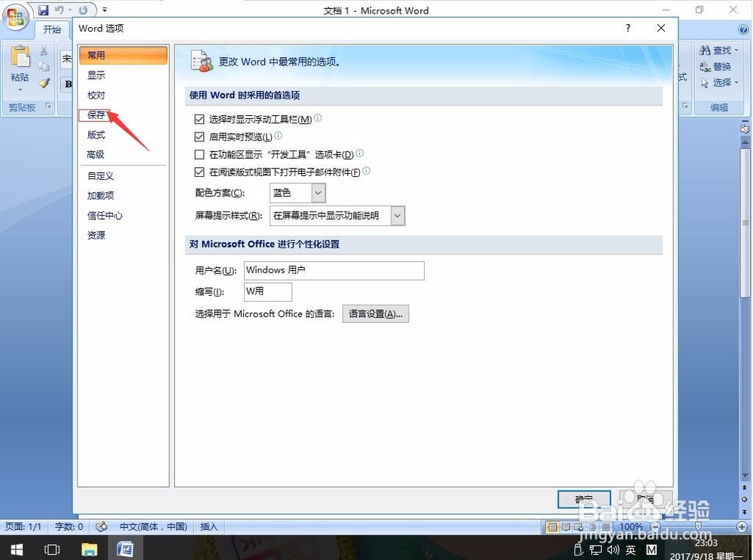Click the dialog Help question mark
The height and width of the screenshot is (560, 753).
click(x=628, y=29)
